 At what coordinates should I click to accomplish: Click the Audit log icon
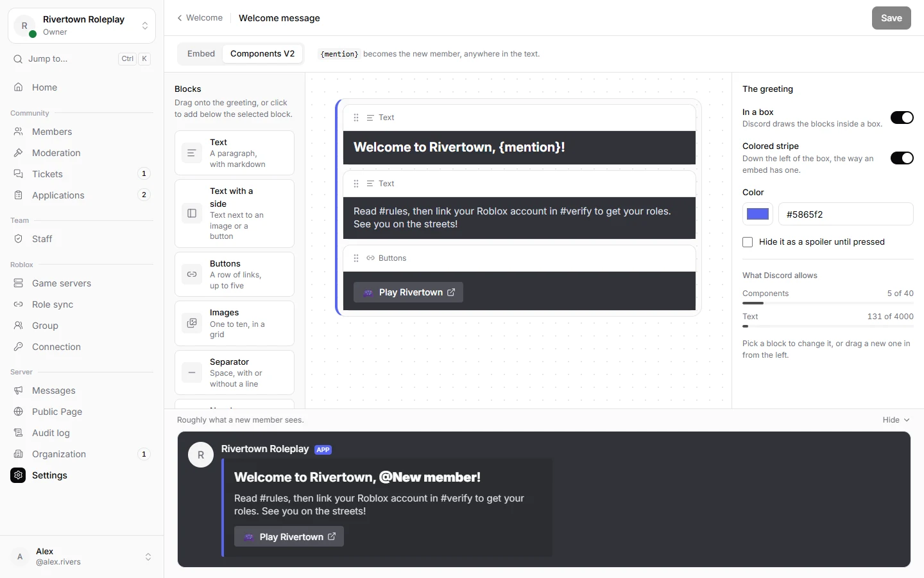19,433
